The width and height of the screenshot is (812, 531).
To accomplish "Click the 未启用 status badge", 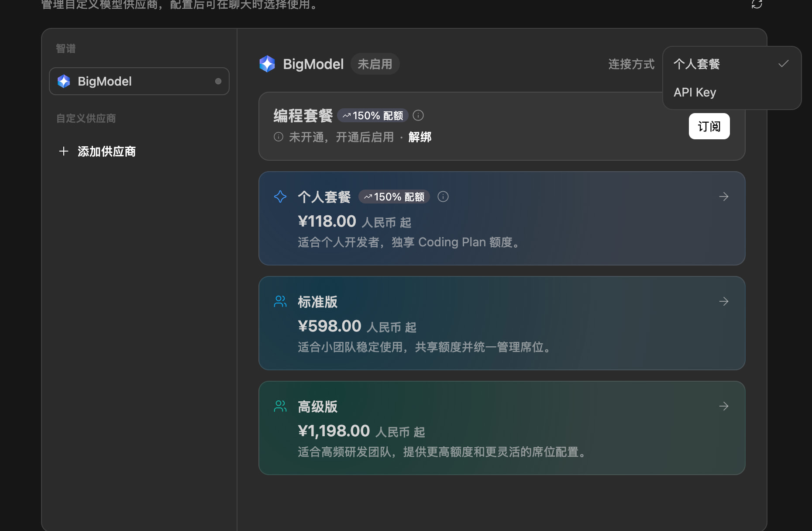I will [375, 64].
